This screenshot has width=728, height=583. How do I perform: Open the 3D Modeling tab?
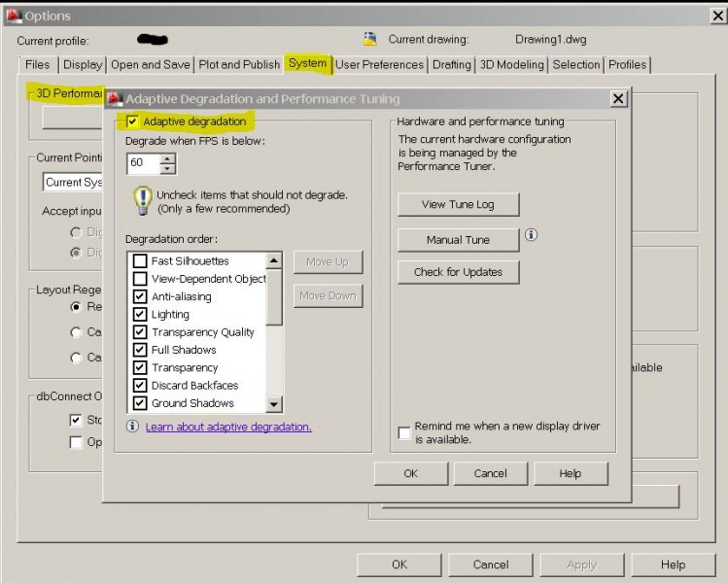511,64
